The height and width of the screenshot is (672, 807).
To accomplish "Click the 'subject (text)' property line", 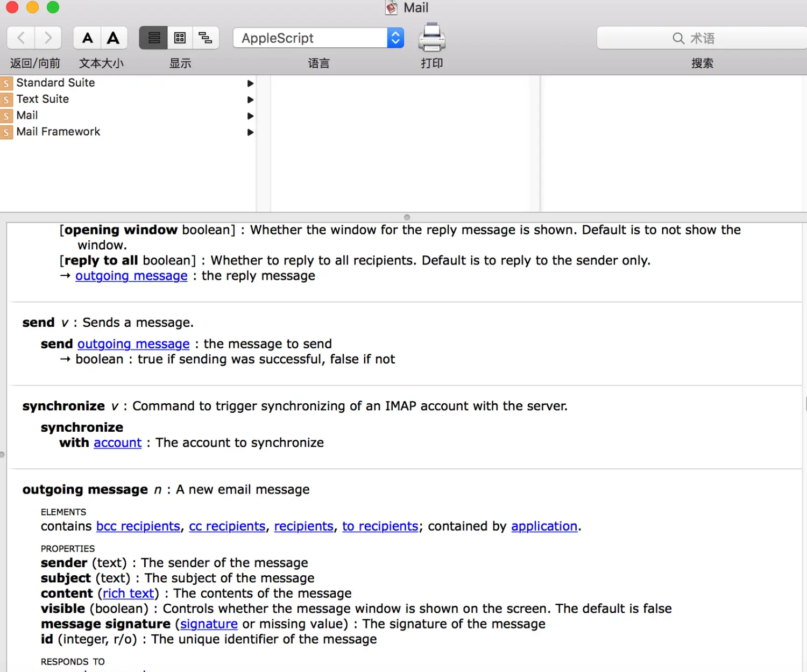I will [x=178, y=578].
